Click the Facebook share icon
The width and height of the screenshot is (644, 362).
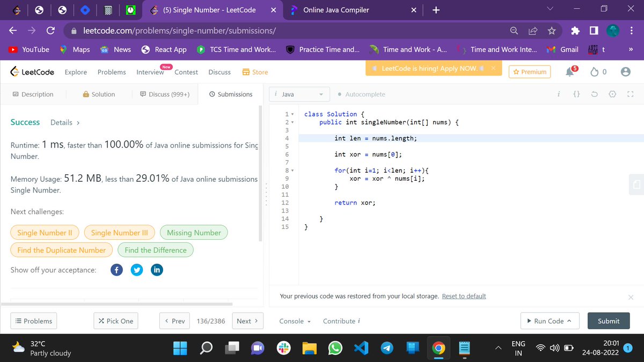pos(116,270)
